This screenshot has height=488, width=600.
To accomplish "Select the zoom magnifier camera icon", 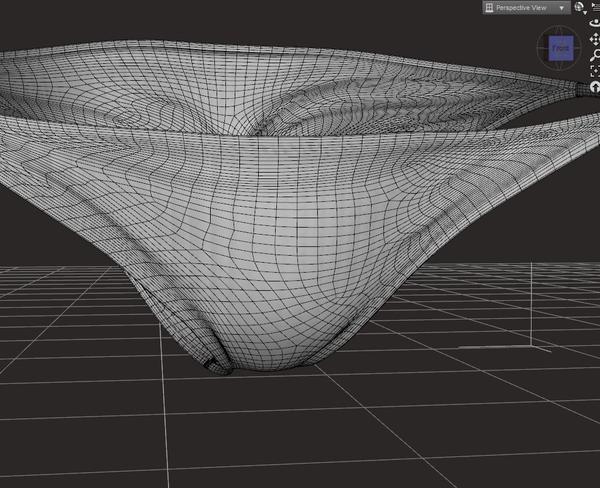I will coord(595,55).
